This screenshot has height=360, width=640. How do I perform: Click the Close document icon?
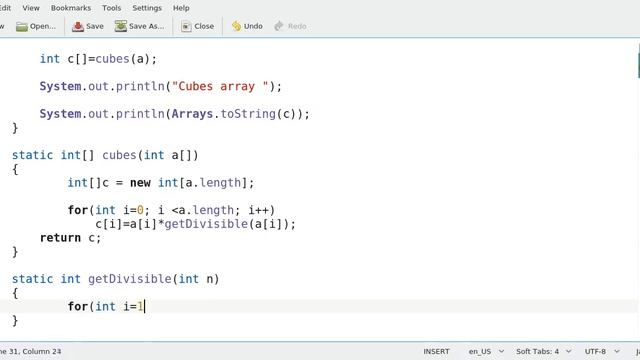(x=186, y=27)
